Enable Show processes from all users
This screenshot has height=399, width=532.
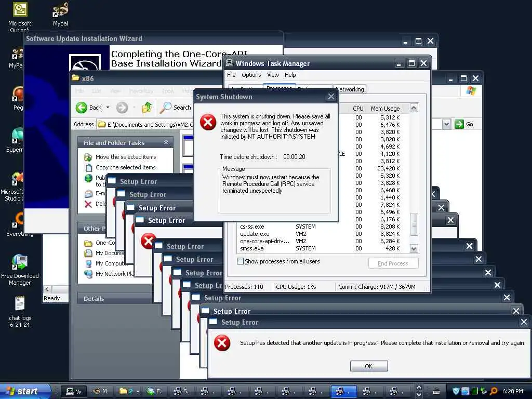(x=240, y=261)
